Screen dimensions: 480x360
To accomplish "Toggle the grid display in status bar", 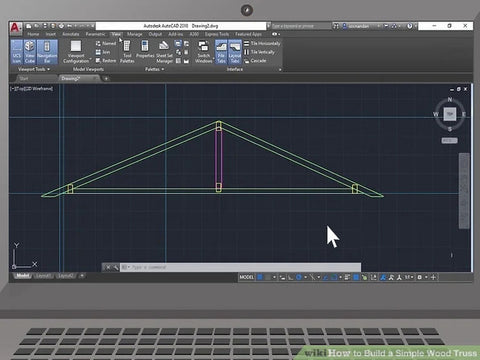I will coord(260,277).
